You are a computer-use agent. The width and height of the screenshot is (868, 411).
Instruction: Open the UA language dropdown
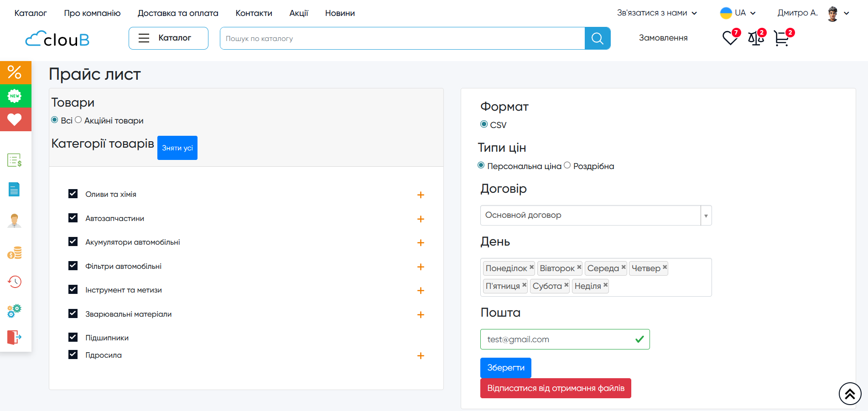738,13
